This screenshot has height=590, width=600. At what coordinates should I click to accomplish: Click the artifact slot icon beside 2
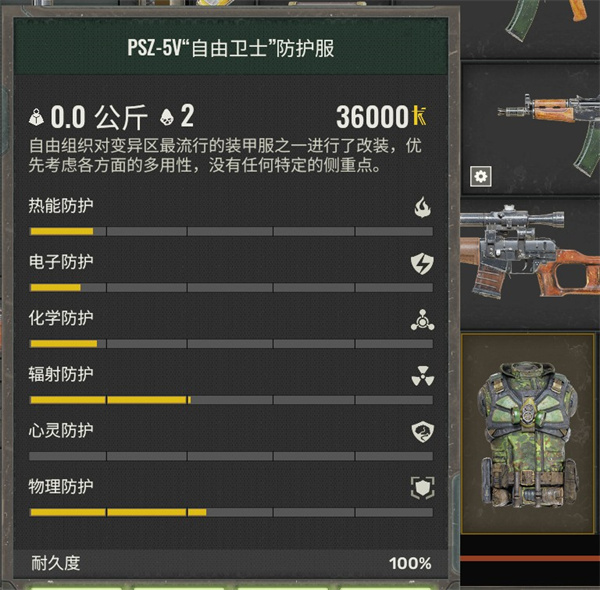pyautogui.click(x=166, y=117)
